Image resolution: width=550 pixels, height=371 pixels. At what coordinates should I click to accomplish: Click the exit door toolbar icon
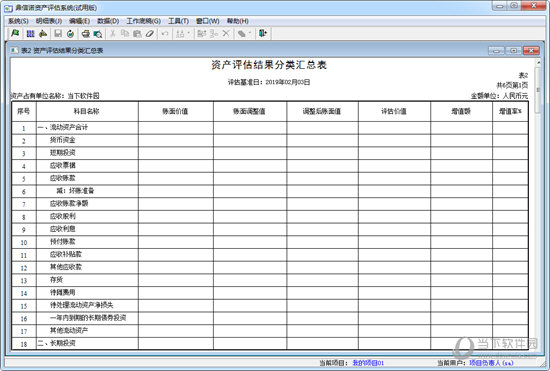click(x=263, y=34)
